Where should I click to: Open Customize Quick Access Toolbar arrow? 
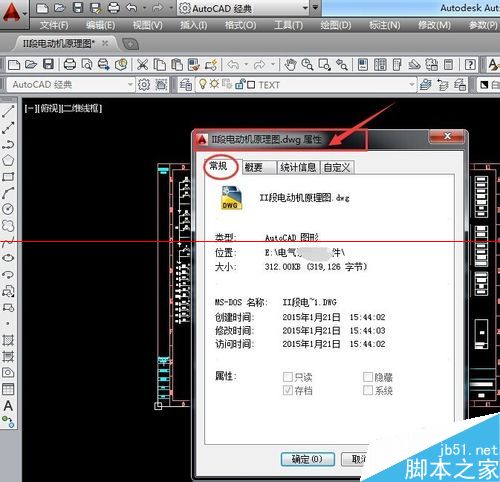(x=315, y=7)
